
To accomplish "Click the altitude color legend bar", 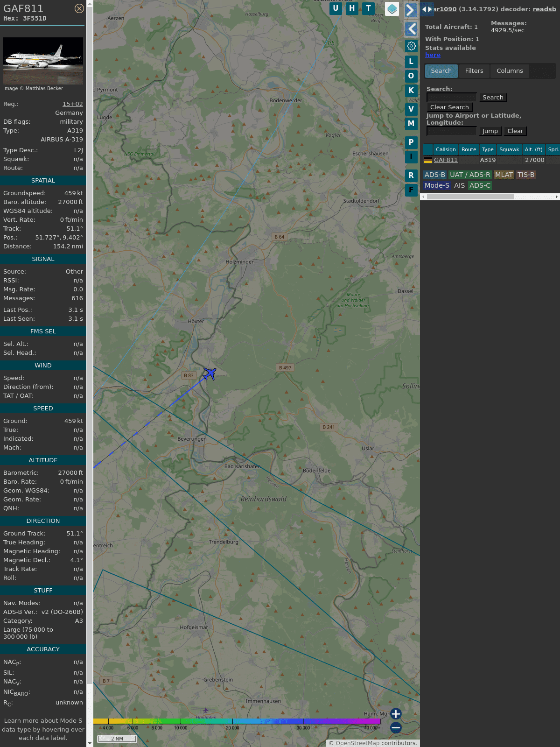I will click(237, 721).
